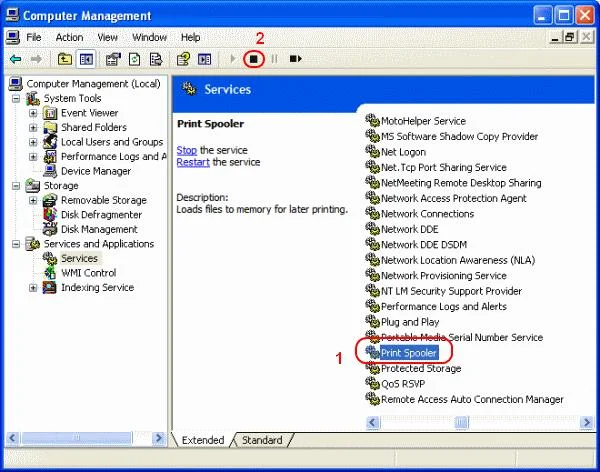The height and width of the screenshot is (472, 600).
Task: Select Performance Logs and Alerts service
Action: [x=444, y=306]
